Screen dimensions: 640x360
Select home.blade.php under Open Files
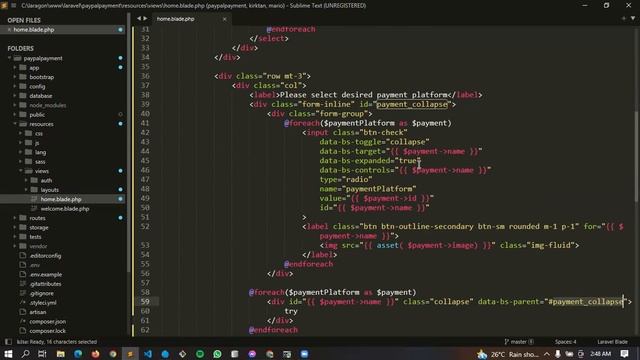[x=34, y=30]
